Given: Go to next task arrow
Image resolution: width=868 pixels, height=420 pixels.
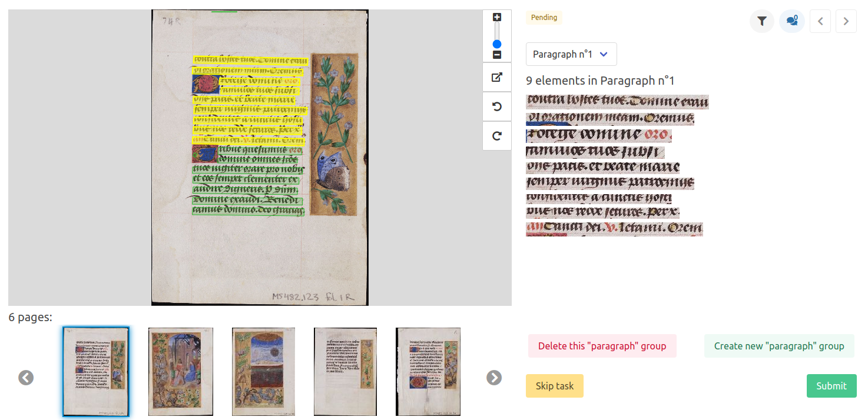Looking at the screenshot, I should 846,21.
